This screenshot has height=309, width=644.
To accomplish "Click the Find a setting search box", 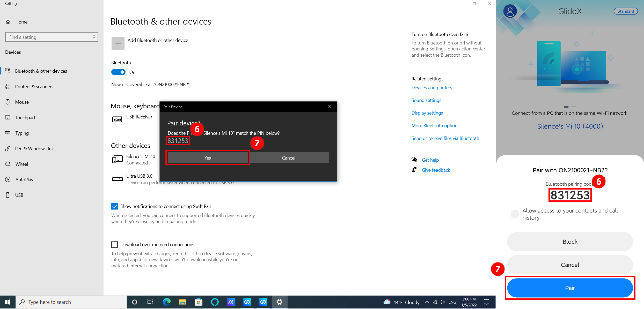I will pos(52,37).
